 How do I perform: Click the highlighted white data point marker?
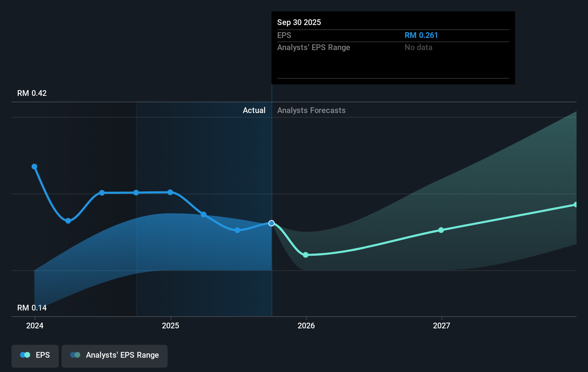[x=271, y=223]
